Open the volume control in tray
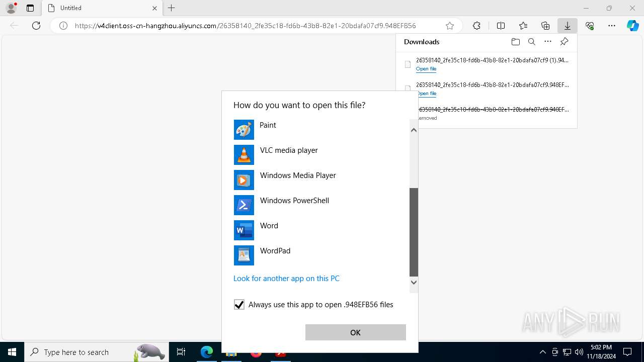Image resolution: width=644 pixels, height=362 pixels. pos(579,352)
